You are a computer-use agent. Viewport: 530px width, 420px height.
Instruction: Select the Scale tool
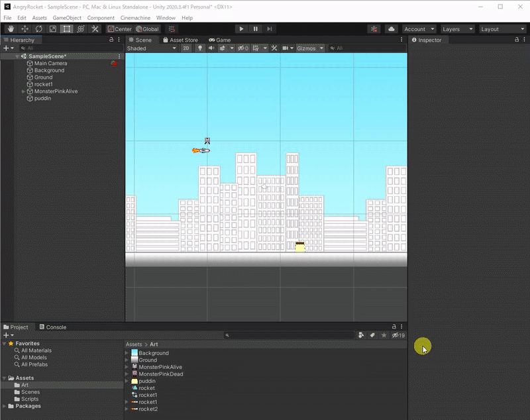[x=52, y=29]
